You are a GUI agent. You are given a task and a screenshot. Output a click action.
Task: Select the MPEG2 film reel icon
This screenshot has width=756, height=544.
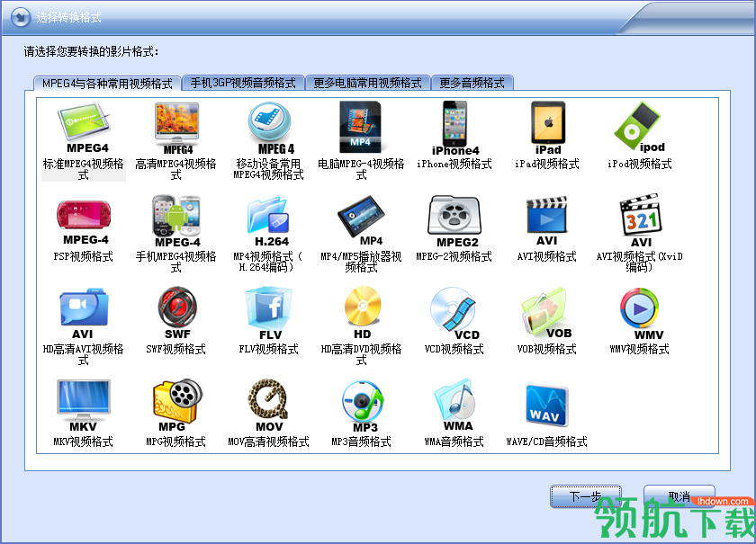coord(454,221)
